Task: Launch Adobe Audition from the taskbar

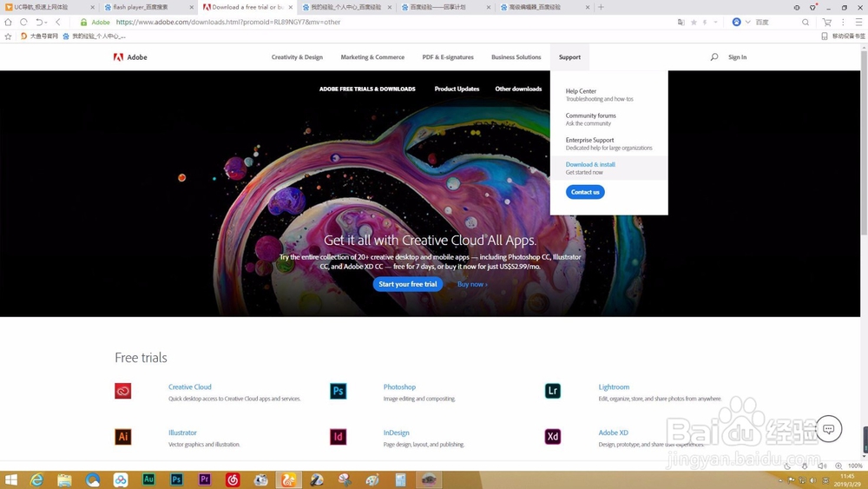Action: click(148, 479)
